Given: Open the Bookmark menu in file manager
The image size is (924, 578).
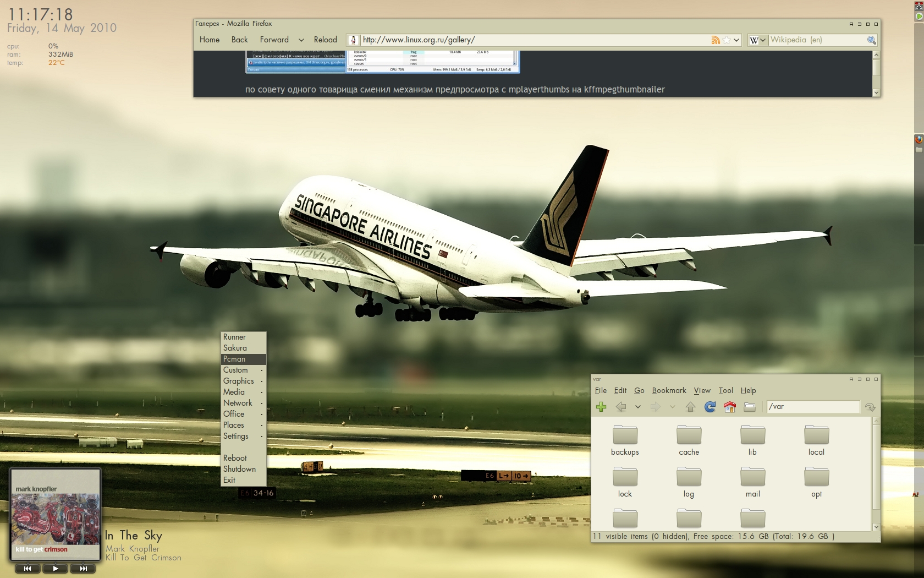Looking at the screenshot, I should (x=669, y=390).
